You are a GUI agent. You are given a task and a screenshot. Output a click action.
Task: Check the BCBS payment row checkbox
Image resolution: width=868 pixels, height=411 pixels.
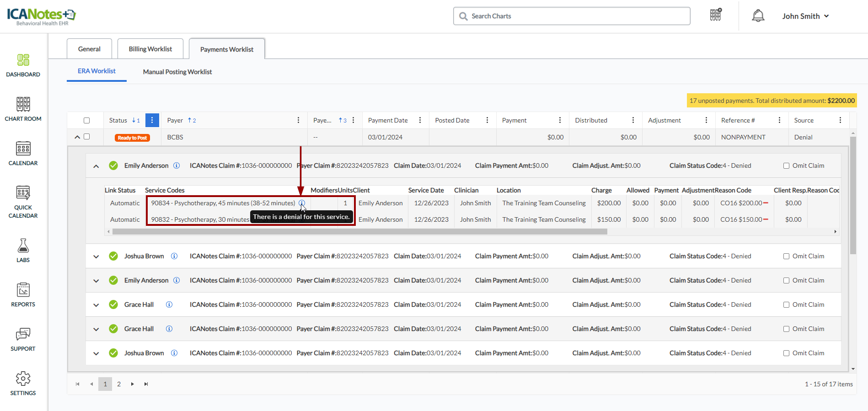point(87,137)
